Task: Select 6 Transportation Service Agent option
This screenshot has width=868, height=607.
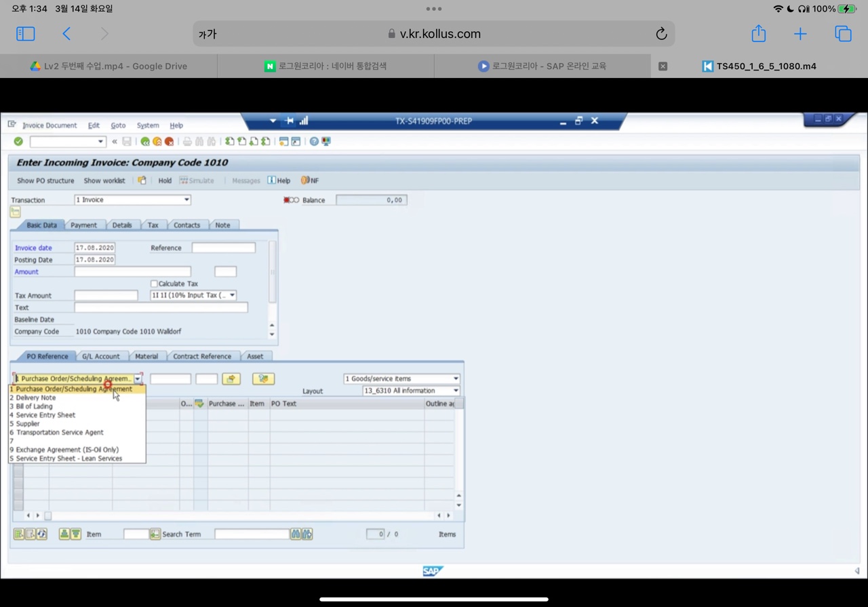Action: 77,432
